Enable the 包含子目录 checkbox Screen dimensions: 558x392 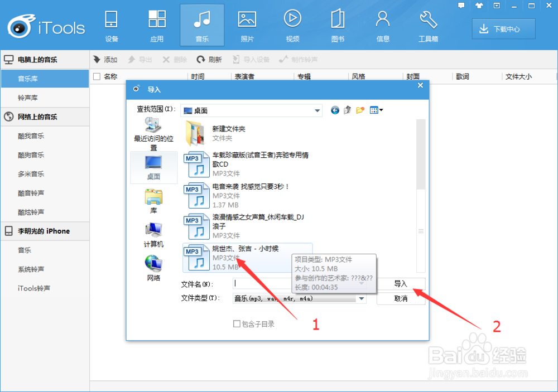tap(237, 324)
